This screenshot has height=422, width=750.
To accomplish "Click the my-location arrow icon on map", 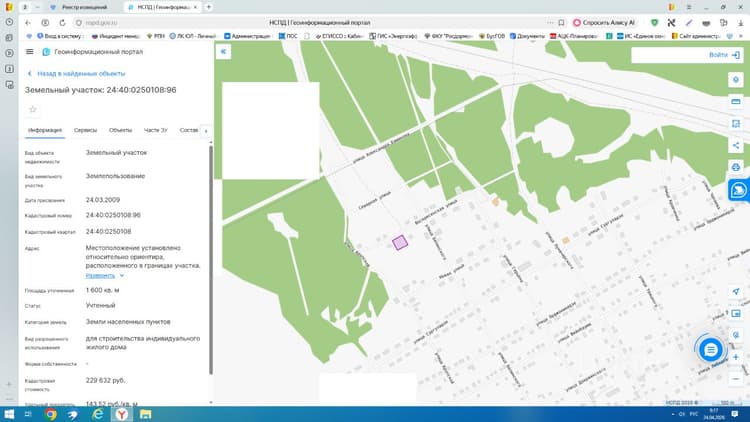I will (736, 291).
